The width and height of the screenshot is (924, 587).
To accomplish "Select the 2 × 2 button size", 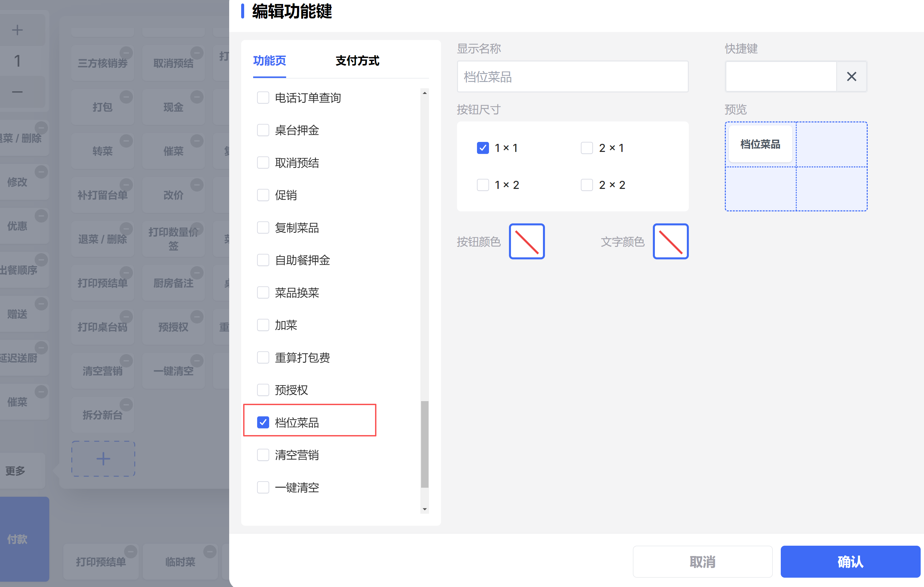I will point(587,185).
